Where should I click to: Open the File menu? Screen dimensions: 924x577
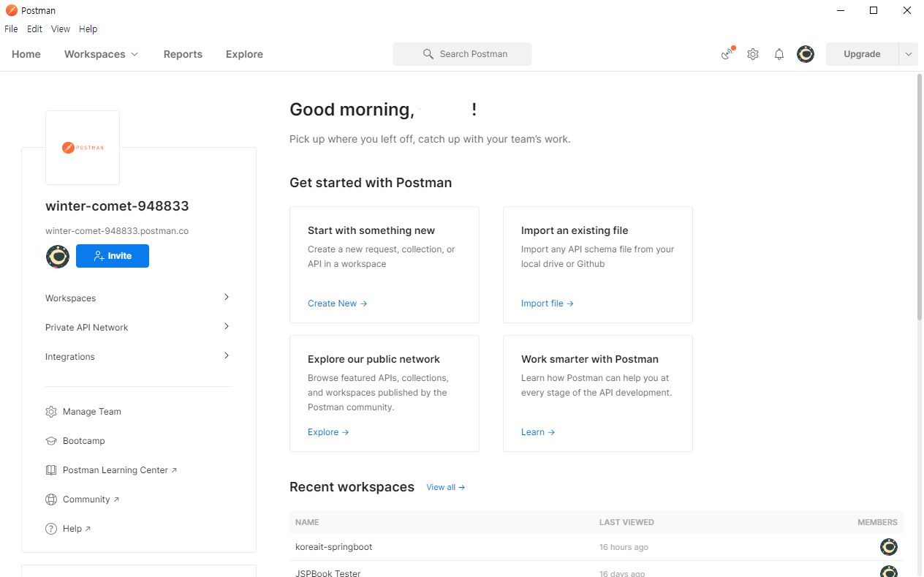(11, 29)
